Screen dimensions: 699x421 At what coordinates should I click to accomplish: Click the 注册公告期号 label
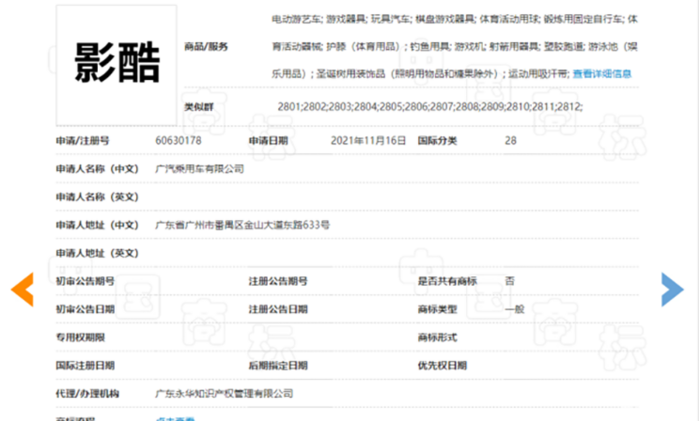coord(278,281)
